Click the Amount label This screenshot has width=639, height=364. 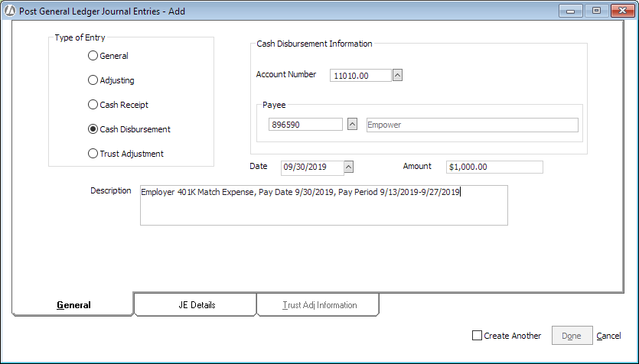point(417,166)
